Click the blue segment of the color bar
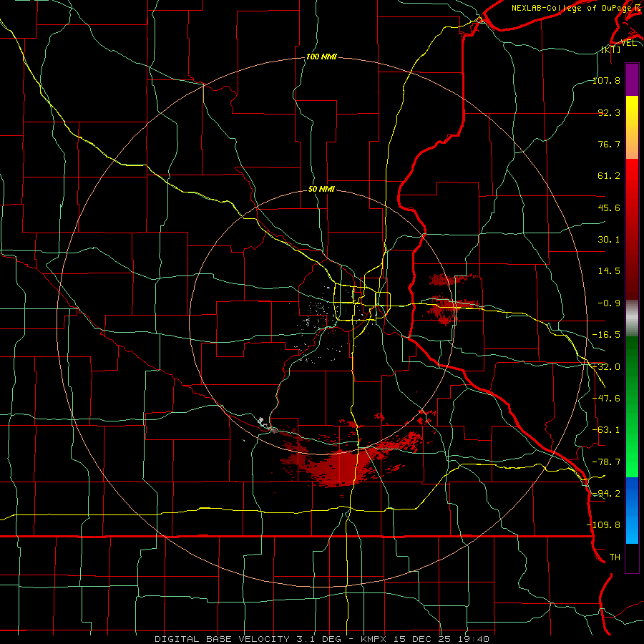This screenshot has width=644, height=644. point(632,510)
